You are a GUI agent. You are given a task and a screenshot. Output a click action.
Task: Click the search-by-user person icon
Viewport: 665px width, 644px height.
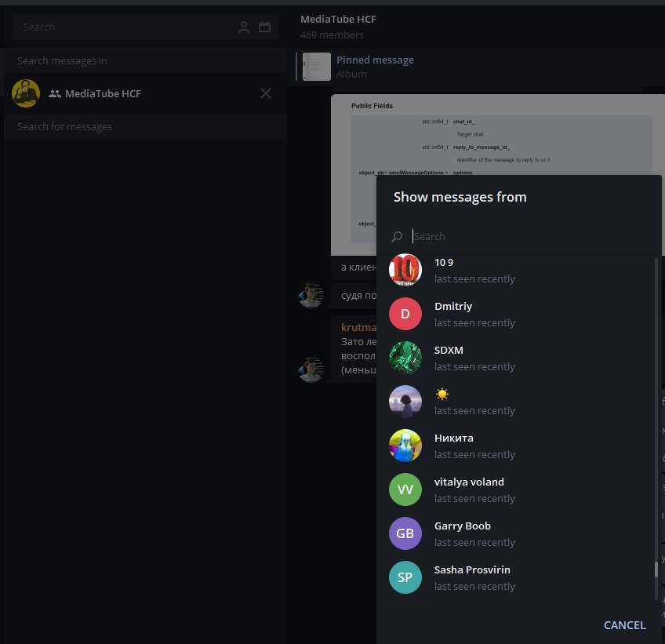pyautogui.click(x=243, y=27)
